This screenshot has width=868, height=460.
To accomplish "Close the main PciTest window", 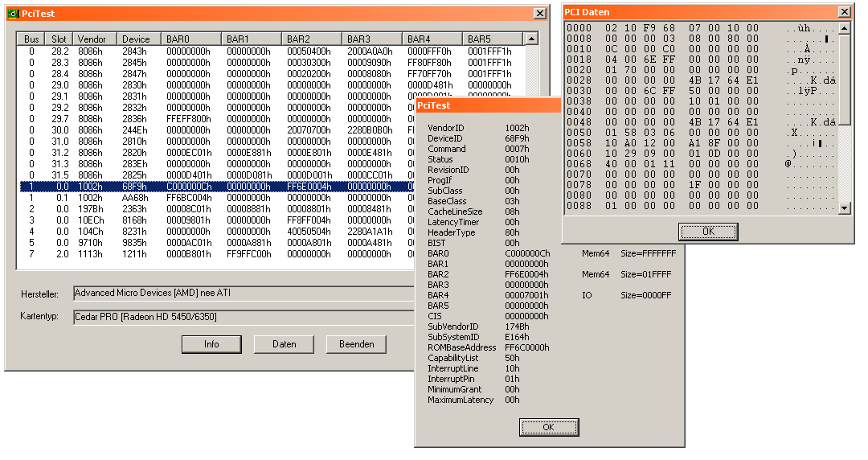I will [x=540, y=14].
